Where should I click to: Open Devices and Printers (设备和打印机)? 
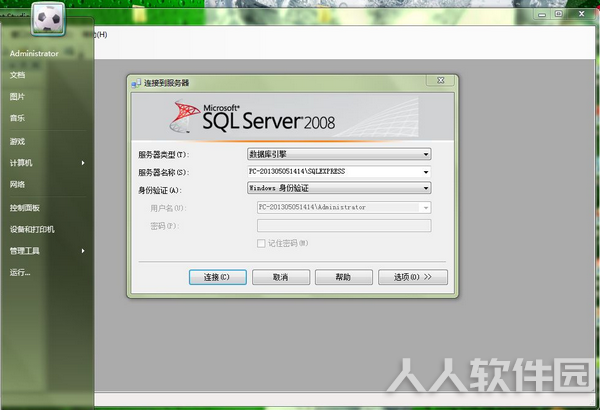tap(32, 229)
